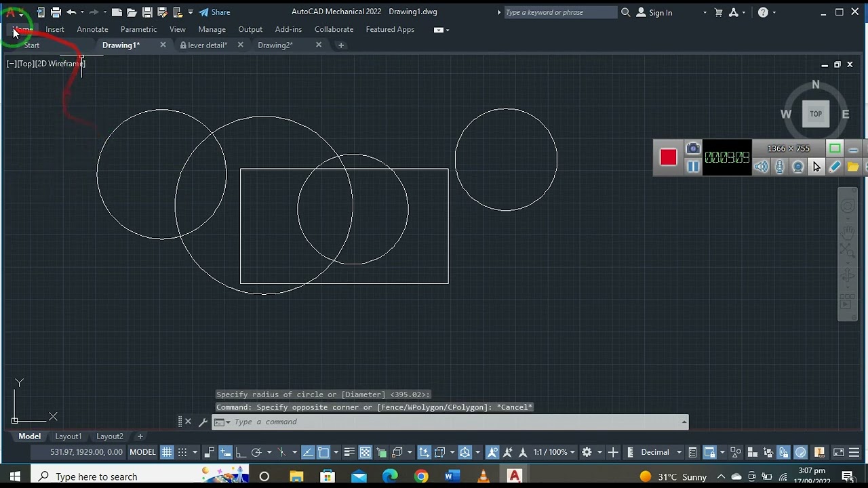Open annotation scale 1:1 / 100% dropdown
The width and height of the screenshot is (868, 488).
pos(555,452)
